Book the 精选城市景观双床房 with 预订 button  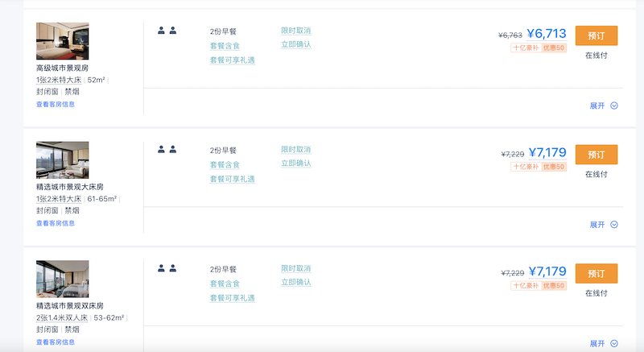(597, 274)
